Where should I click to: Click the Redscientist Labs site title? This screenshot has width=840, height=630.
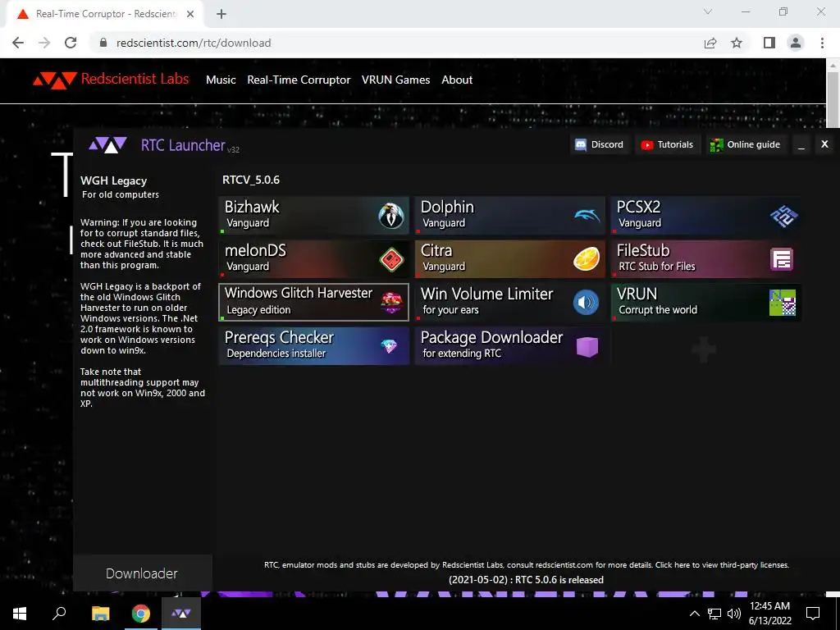click(x=135, y=79)
